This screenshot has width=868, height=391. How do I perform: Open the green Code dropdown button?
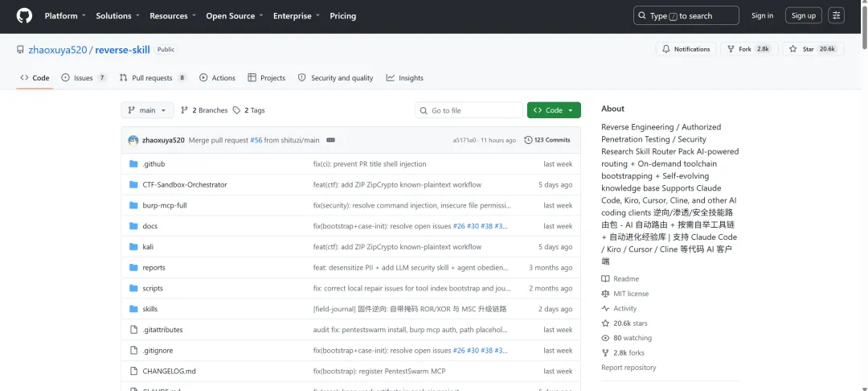click(x=554, y=110)
